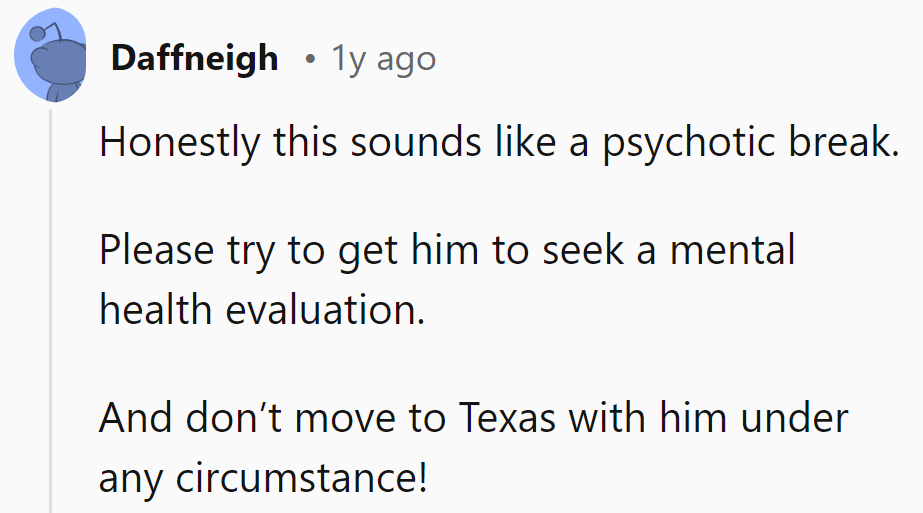The image size is (923, 513).
Task: Click the "1y ago" comment timestamp
Action: point(384,59)
